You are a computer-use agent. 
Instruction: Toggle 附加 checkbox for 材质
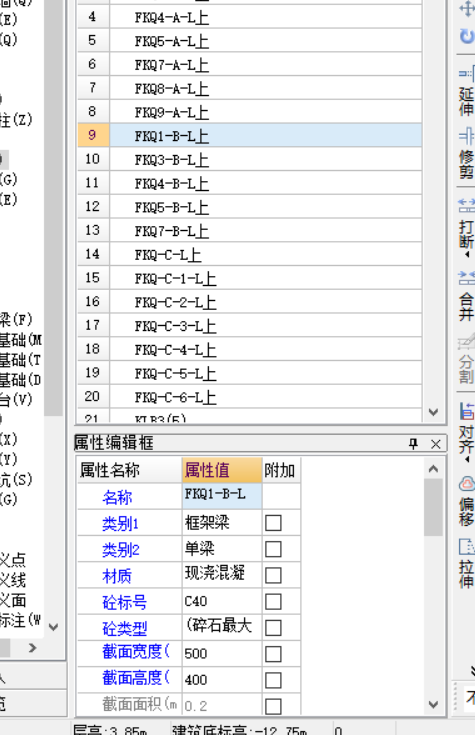click(273, 575)
